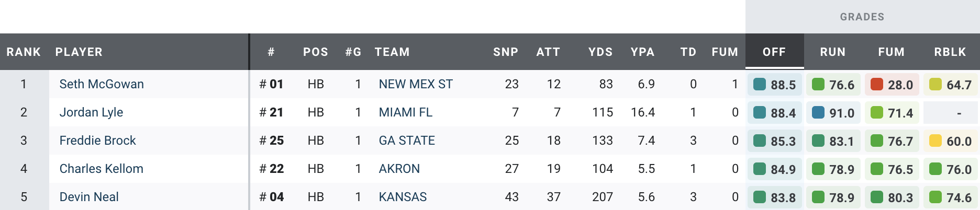Open Charles Kellom profile link
The width and height of the screenshot is (980, 210).
point(101,169)
